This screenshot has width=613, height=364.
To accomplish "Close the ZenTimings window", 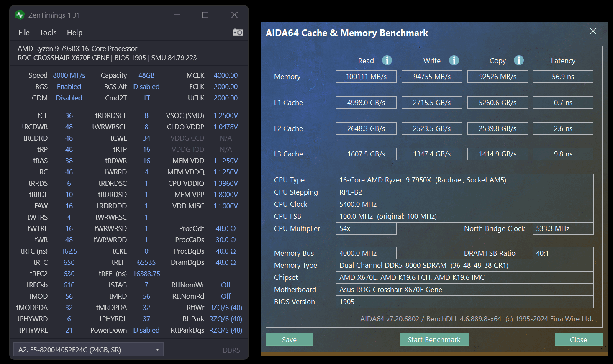I will [234, 15].
